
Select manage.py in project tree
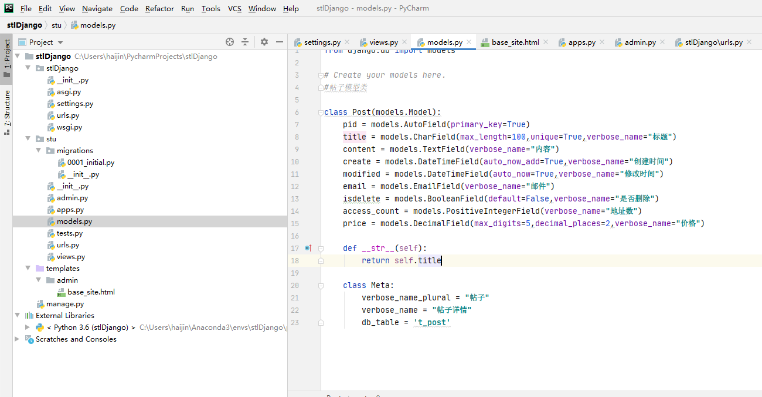point(65,304)
